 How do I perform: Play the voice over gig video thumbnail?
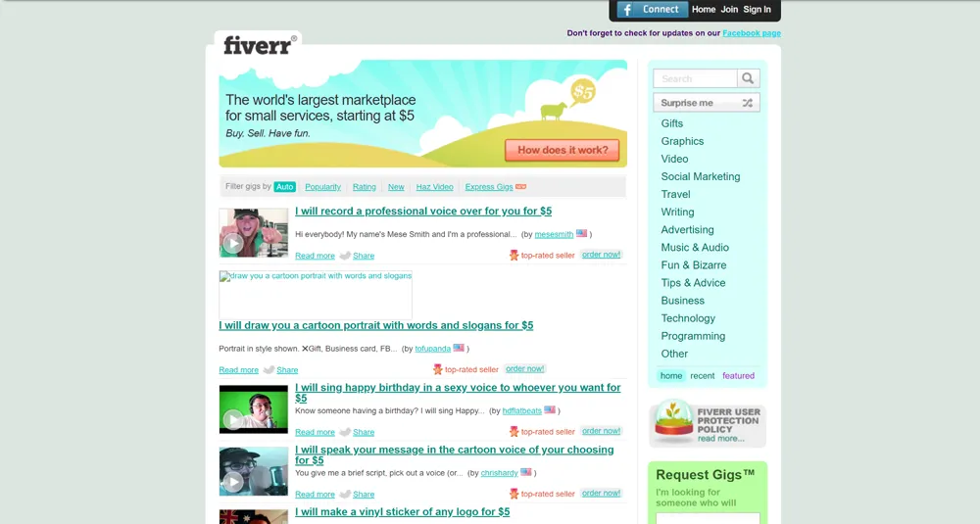[253, 233]
